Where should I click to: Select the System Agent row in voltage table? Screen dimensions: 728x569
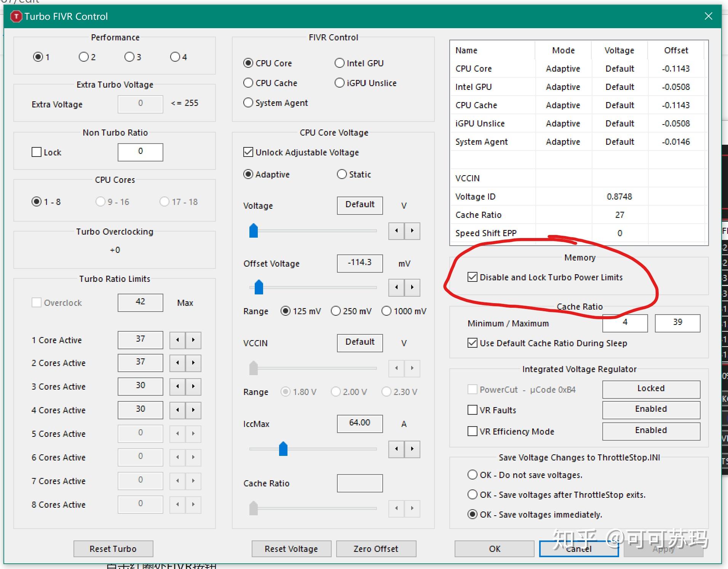coord(579,142)
